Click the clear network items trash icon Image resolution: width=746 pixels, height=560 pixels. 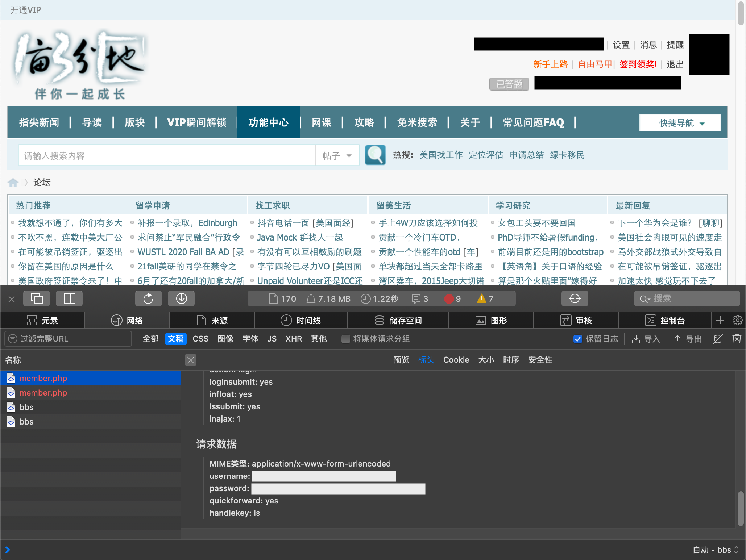tap(737, 339)
